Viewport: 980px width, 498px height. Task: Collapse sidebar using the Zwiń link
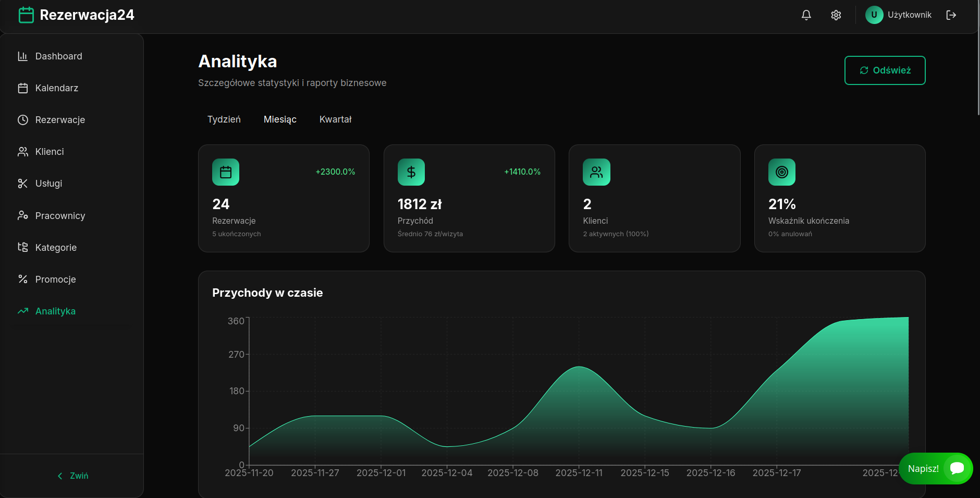point(72,476)
